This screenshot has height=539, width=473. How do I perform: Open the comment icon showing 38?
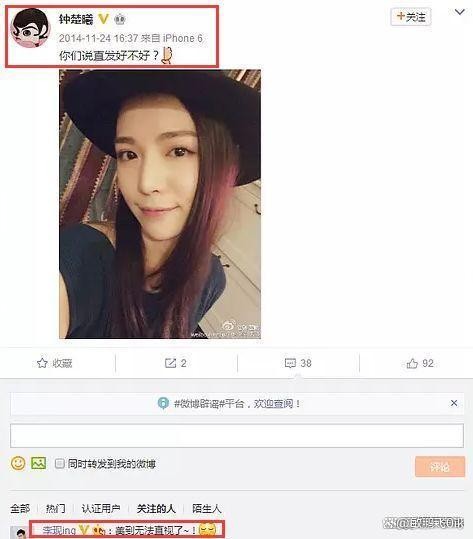(290, 363)
